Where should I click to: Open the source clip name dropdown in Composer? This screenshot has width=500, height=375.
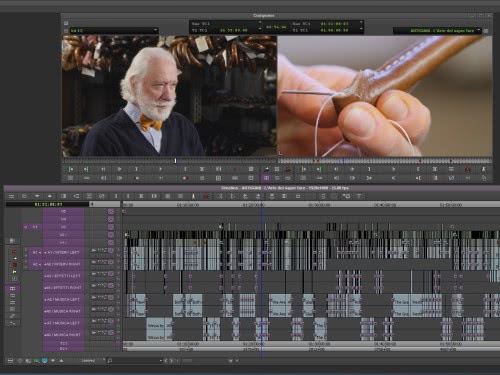click(155, 30)
